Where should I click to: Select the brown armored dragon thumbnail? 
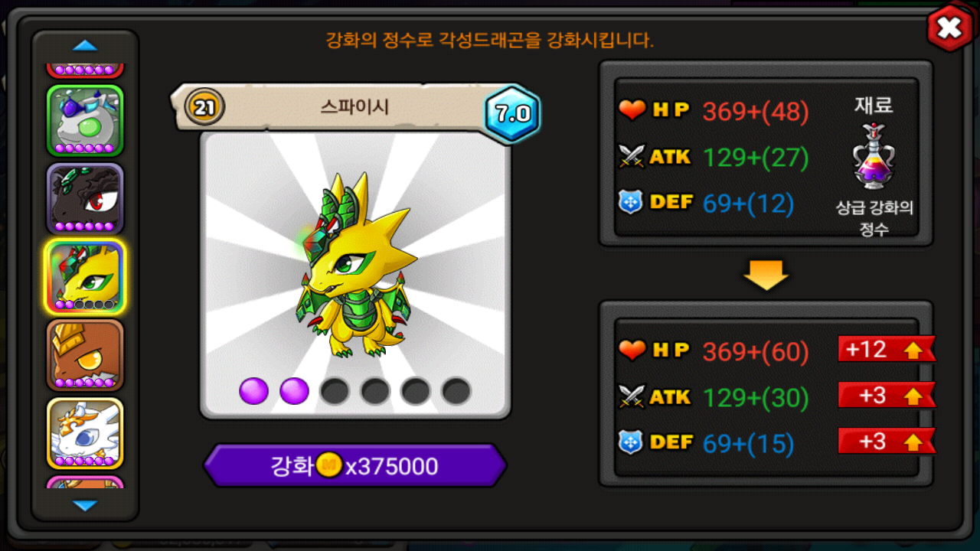[85, 355]
